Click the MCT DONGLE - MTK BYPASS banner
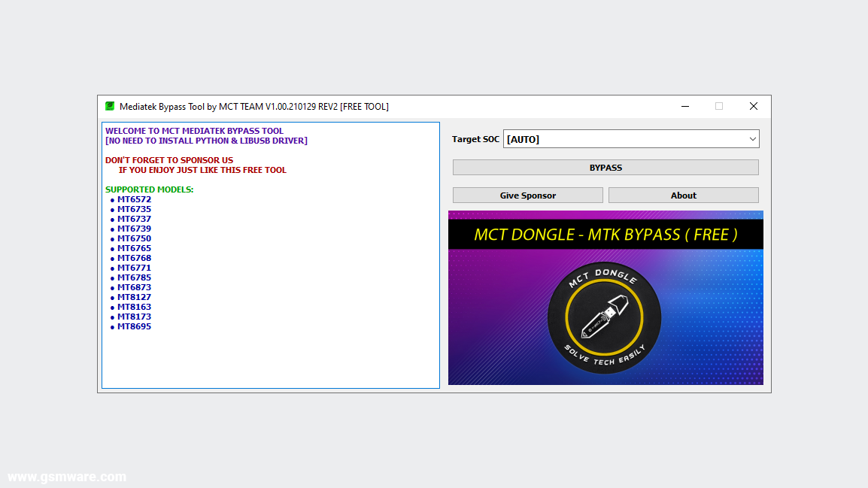 pyautogui.click(x=605, y=233)
